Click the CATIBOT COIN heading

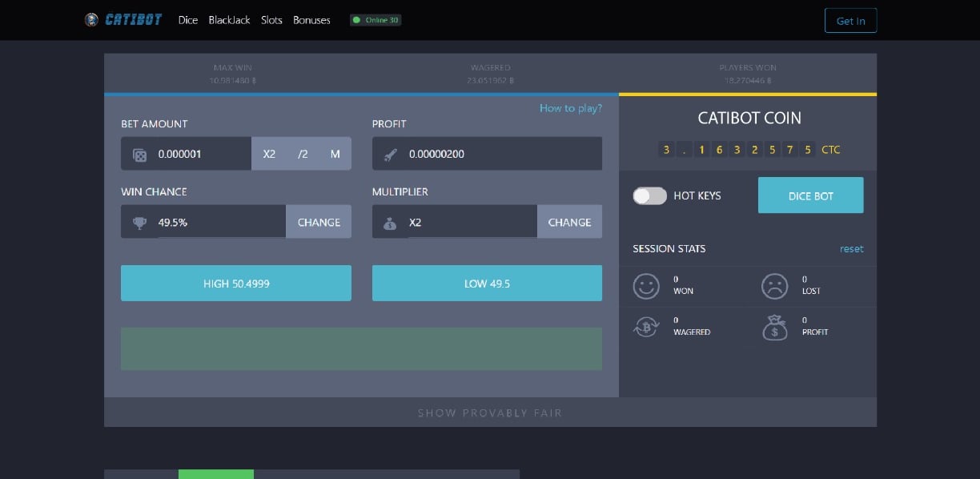tap(749, 118)
